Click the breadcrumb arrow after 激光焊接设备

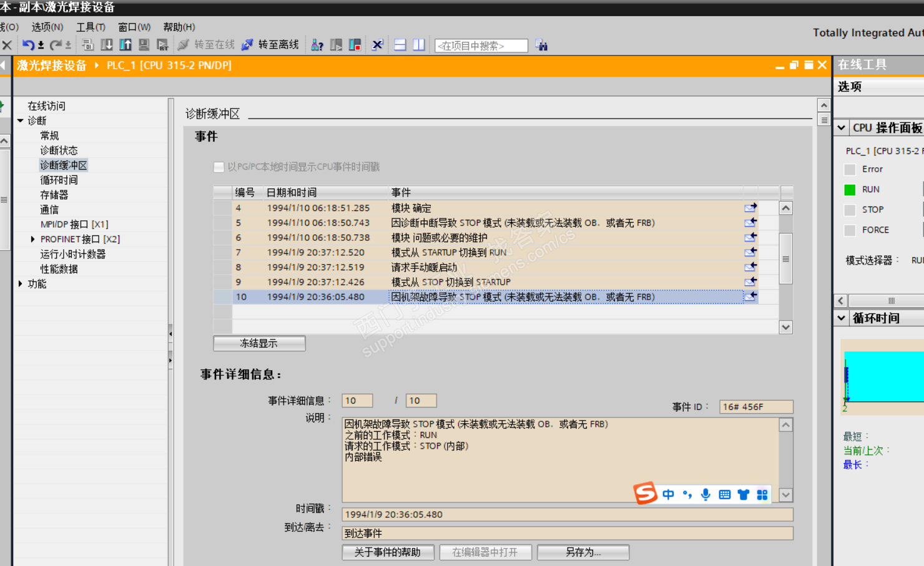(x=97, y=65)
